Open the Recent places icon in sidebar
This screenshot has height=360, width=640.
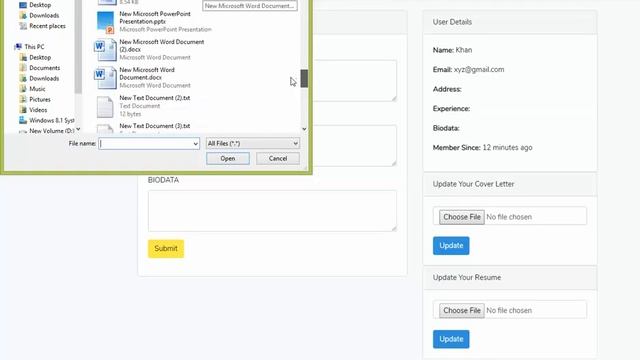[x=23, y=26]
